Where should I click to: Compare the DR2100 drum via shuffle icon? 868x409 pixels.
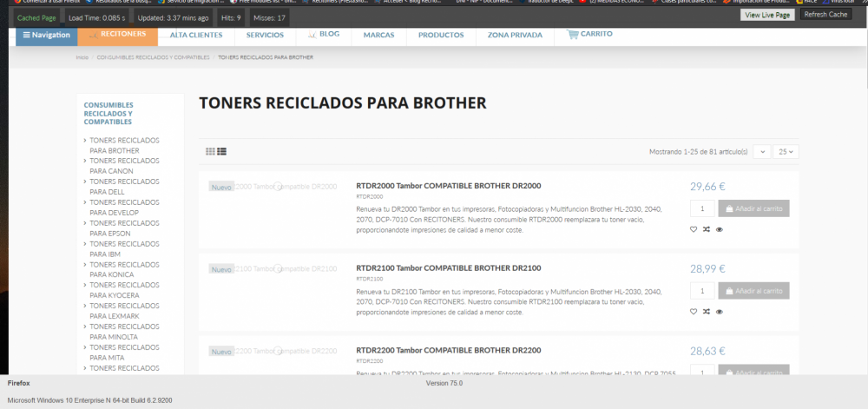[707, 312]
